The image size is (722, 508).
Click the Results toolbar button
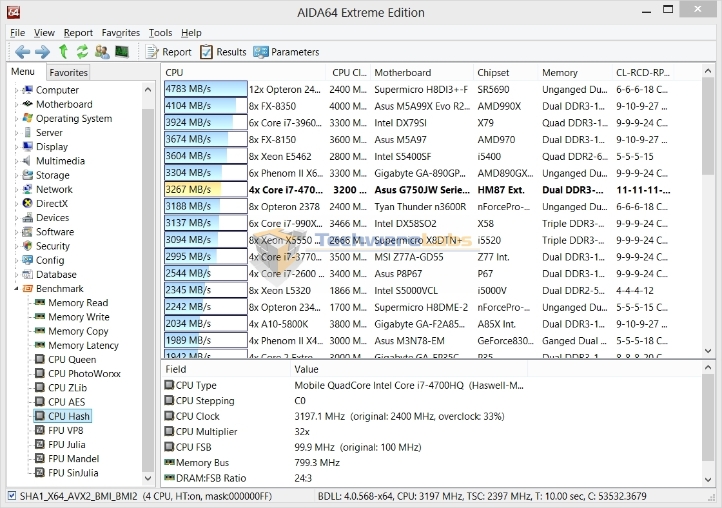(223, 52)
